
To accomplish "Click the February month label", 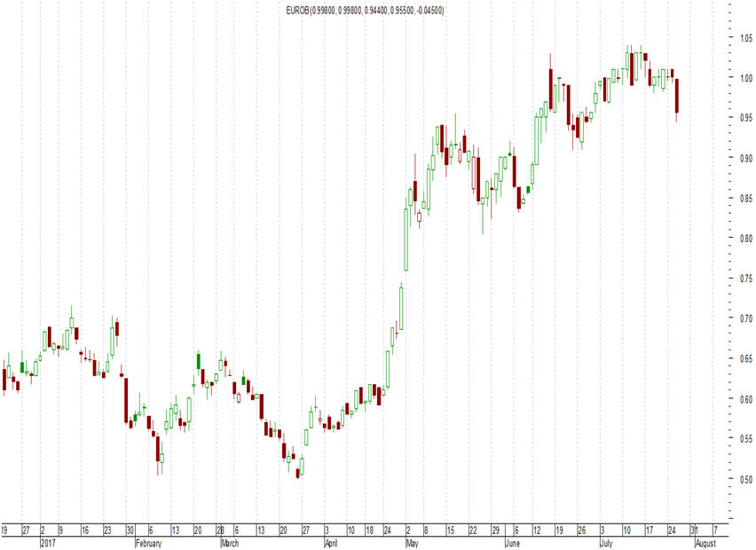I will click(148, 543).
